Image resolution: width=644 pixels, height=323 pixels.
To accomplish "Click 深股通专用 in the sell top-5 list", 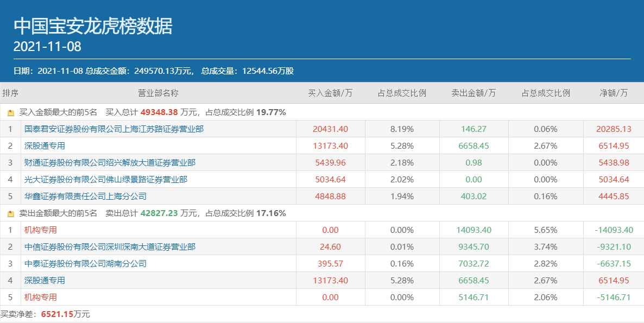I will coord(45,281).
